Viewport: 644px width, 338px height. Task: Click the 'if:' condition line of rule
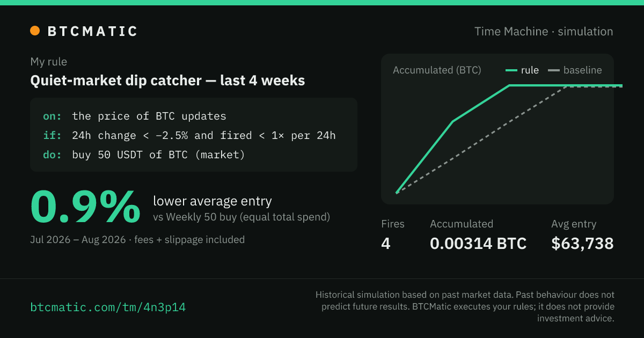point(189,135)
